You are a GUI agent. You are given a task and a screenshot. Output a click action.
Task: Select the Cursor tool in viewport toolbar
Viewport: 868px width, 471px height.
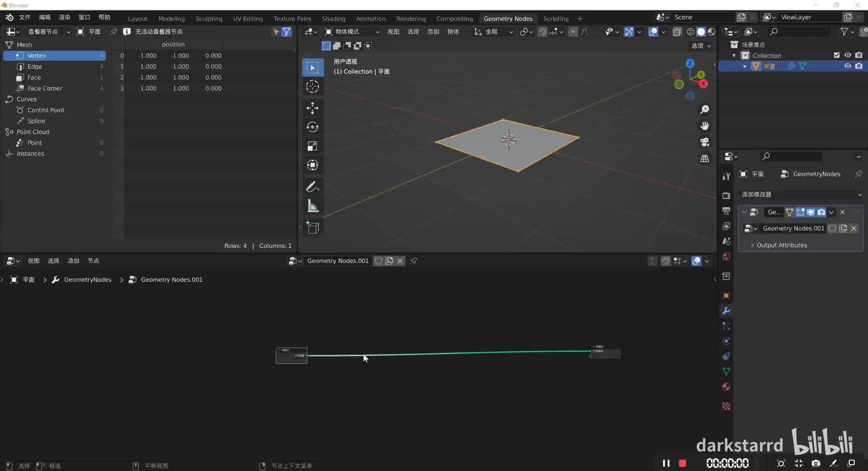click(x=312, y=87)
